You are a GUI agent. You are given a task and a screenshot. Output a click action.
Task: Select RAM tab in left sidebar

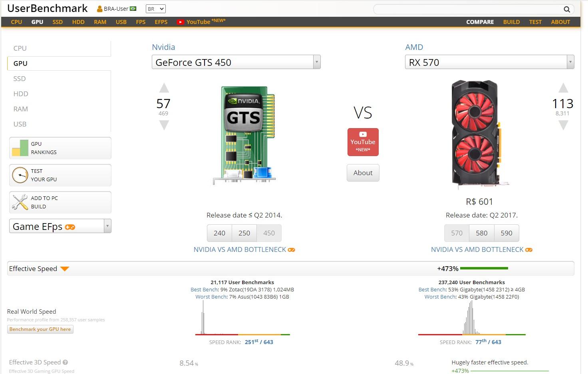pos(59,109)
